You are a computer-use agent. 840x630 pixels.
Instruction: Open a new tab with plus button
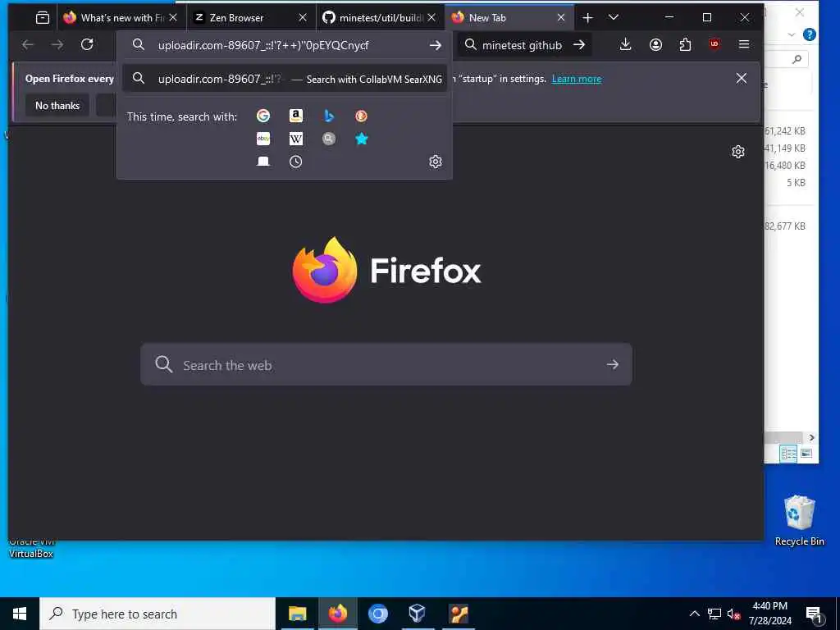point(587,18)
